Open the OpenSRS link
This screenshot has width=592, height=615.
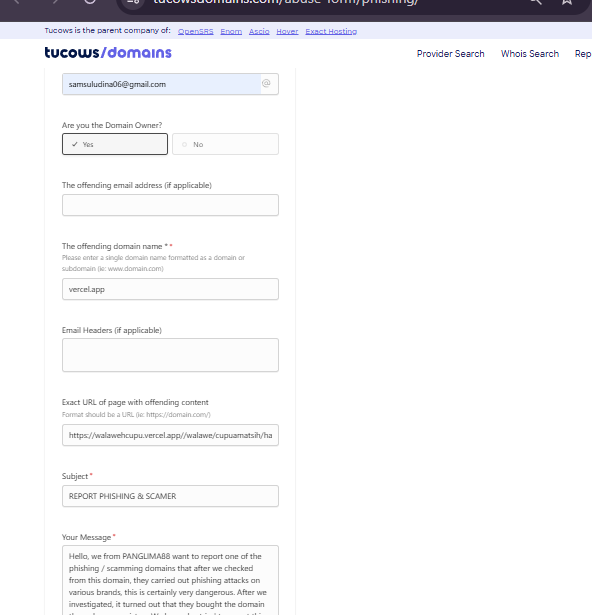coord(196,31)
